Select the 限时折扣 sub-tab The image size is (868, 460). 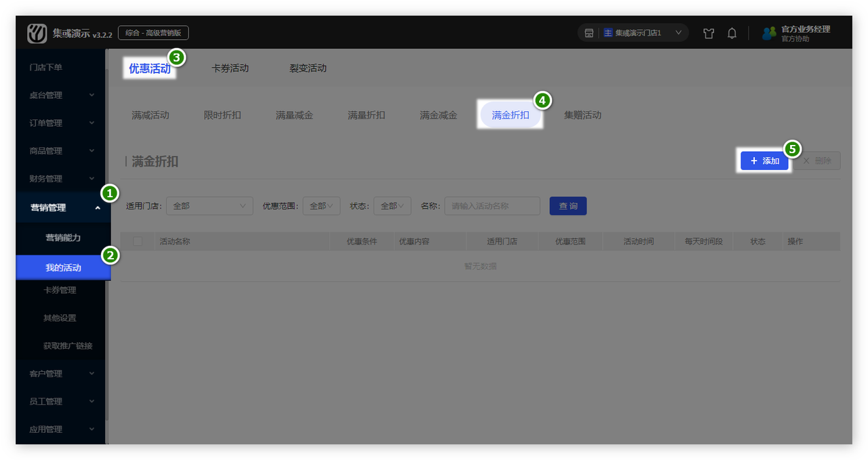point(222,115)
